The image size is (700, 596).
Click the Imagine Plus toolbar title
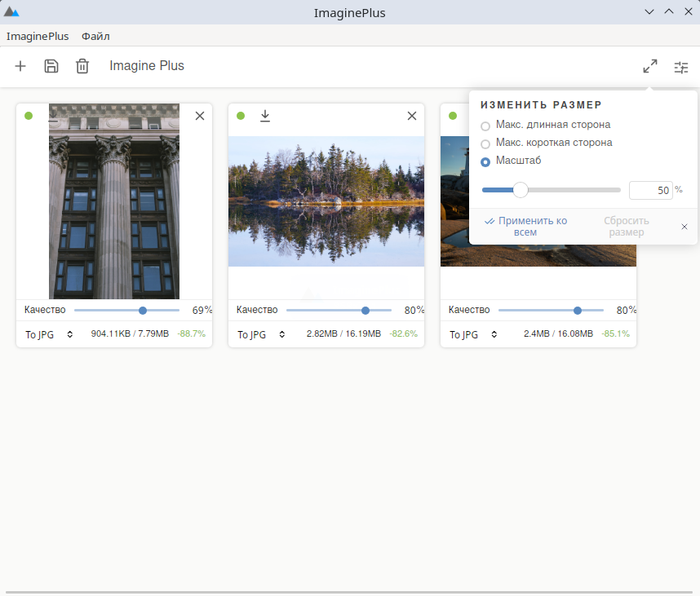coord(147,65)
